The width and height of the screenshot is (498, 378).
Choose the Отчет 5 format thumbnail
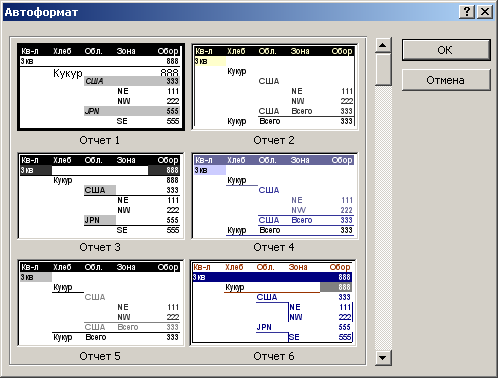pos(101,303)
